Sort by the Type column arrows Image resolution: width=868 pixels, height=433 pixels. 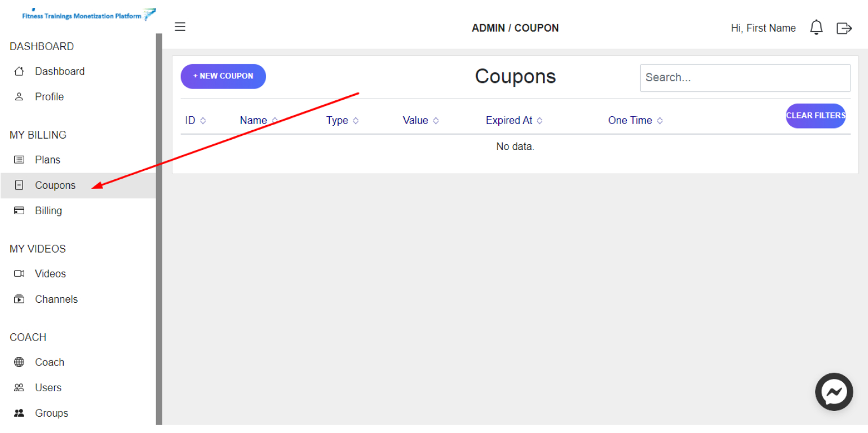355,121
